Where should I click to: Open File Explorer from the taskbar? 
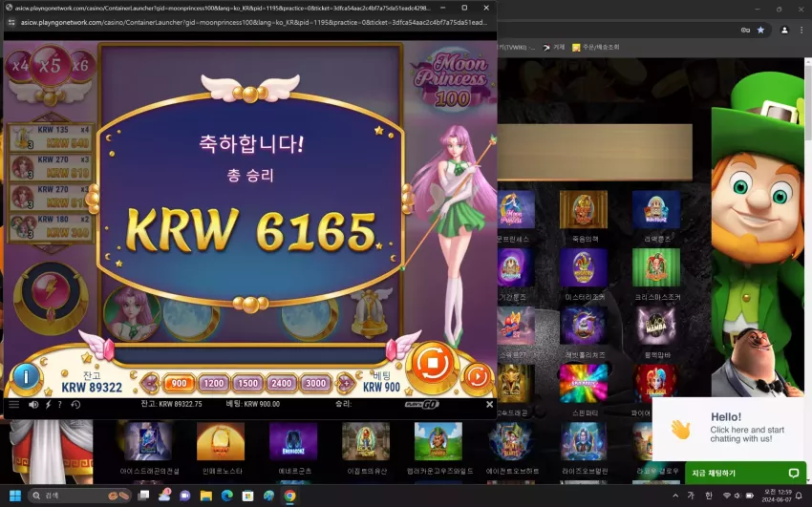tap(206, 496)
